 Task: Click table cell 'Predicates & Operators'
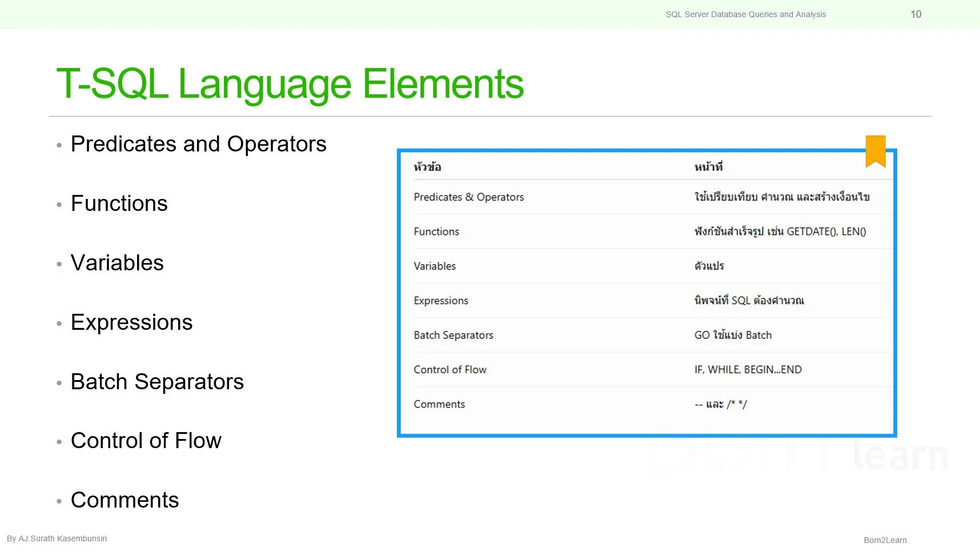(468, 197)
